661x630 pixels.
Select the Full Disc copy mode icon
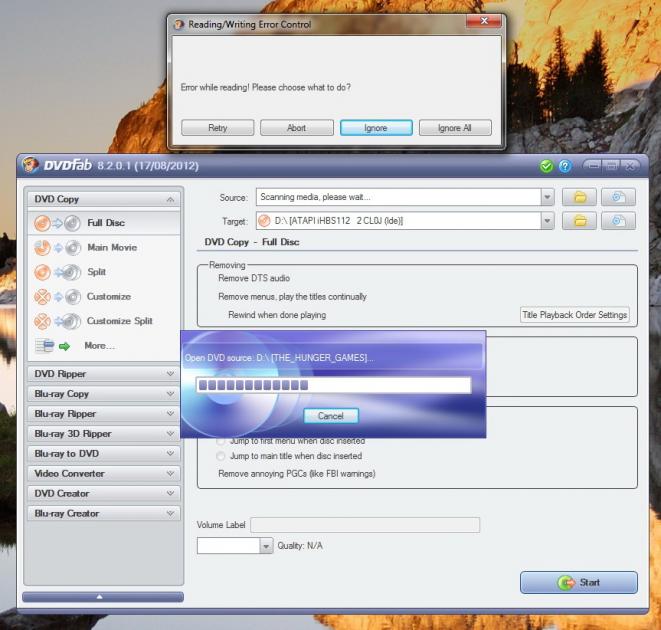(x=57, y=223)
